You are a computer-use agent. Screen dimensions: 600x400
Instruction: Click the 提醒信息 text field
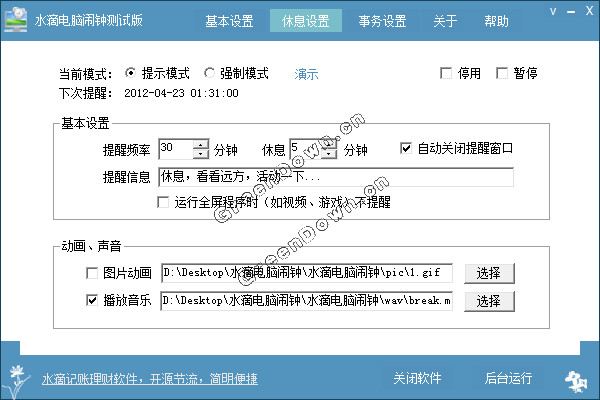[x=336, y=177]
